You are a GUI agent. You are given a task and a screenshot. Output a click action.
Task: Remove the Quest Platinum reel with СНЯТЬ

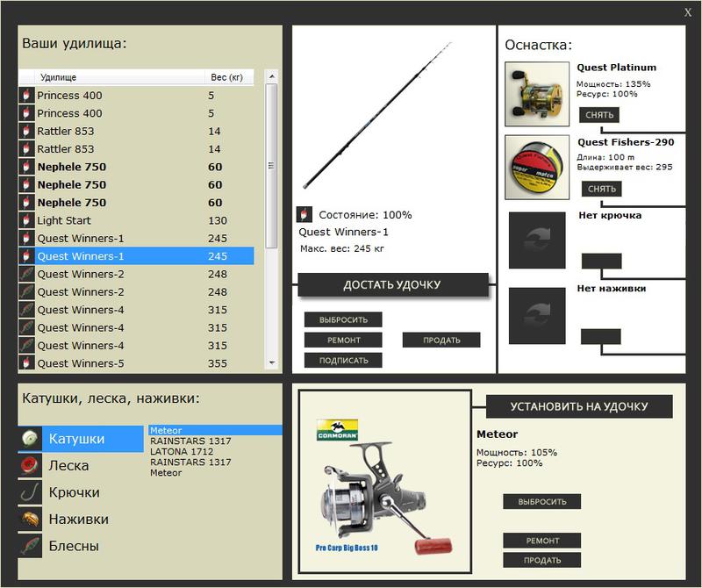click(x=601, y=115)
